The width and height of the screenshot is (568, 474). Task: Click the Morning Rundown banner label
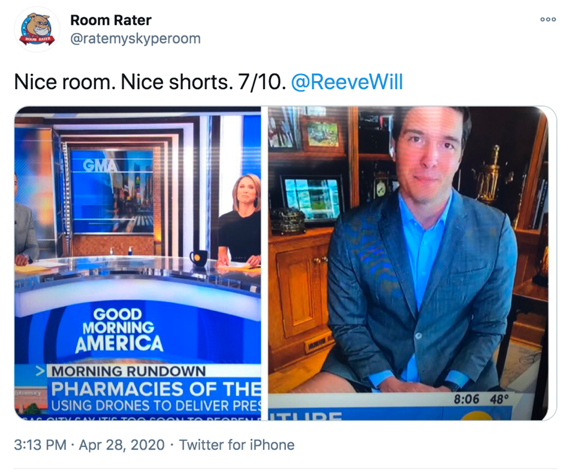pos(129,371)
